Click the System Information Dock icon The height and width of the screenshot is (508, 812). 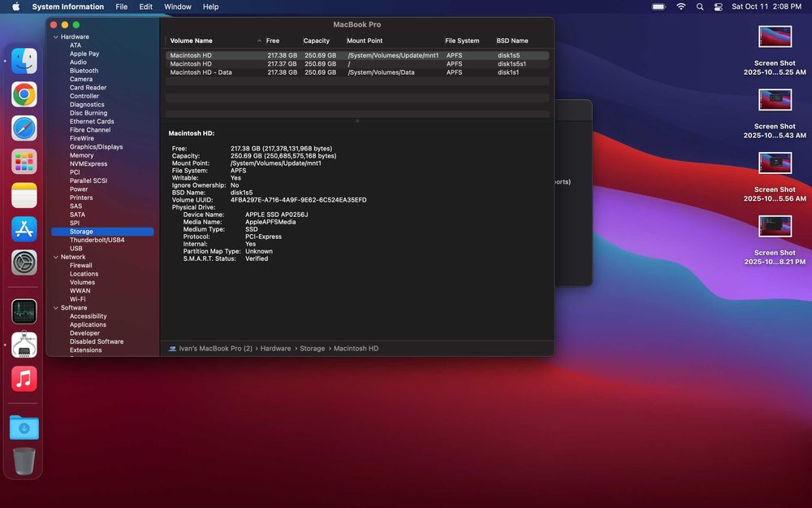[x=24, y=345]
